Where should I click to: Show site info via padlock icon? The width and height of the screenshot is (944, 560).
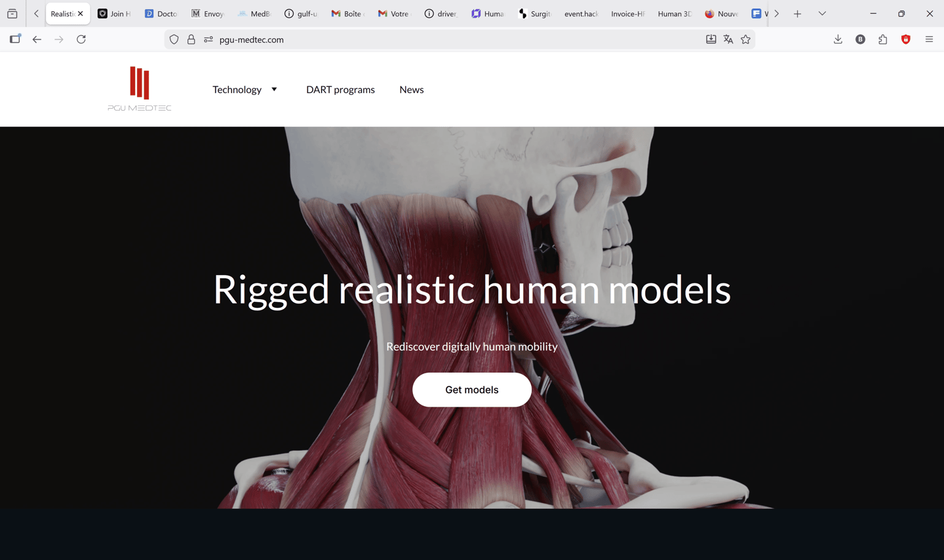click(191, 39)
